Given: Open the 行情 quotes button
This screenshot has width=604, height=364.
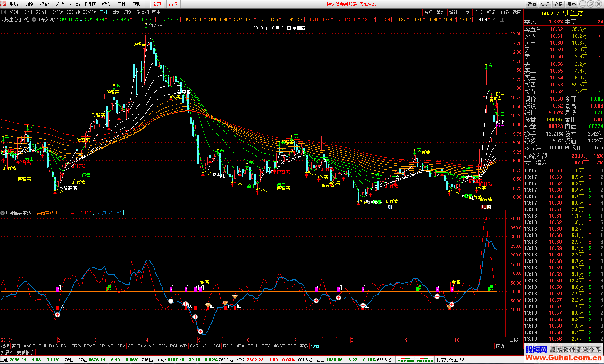Looking at the screenshot, I should (532, 4).
